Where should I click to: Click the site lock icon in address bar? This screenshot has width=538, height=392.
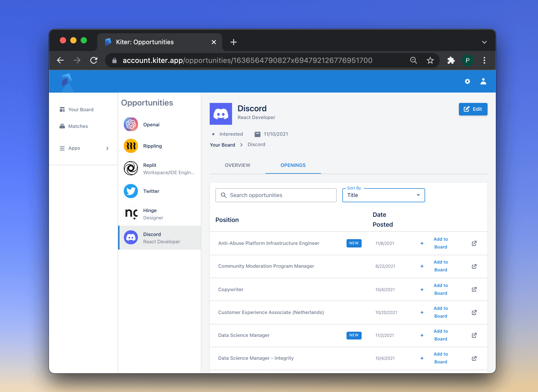click(114, 61)
